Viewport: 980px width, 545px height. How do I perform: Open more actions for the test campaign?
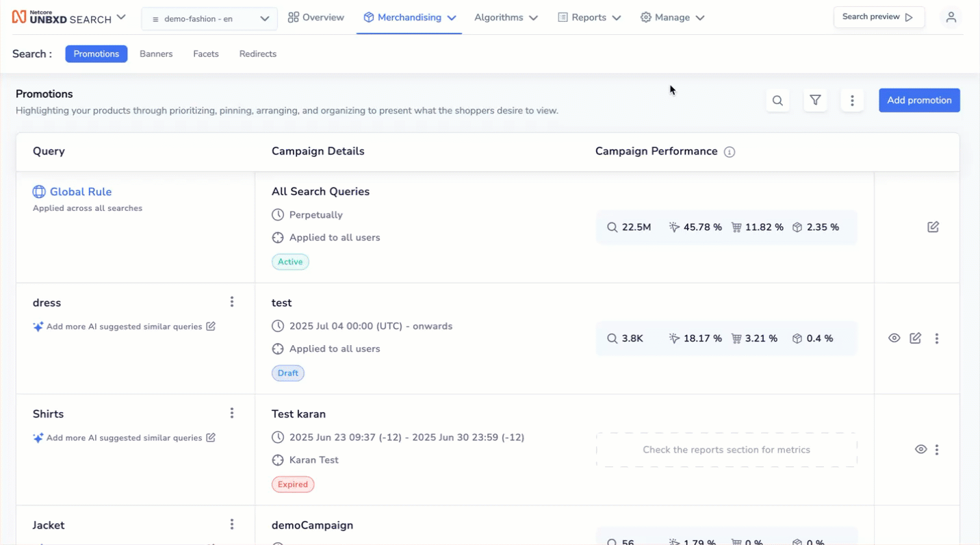tap(937, 338)
